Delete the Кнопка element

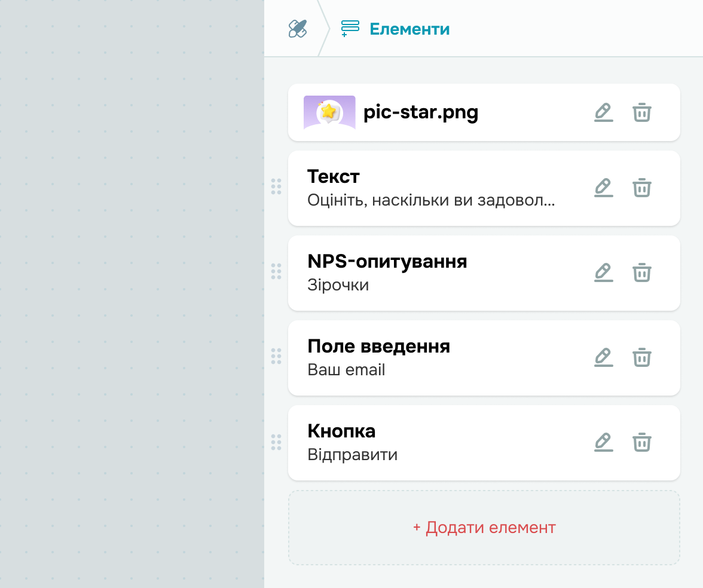click(x=642, y=442)
